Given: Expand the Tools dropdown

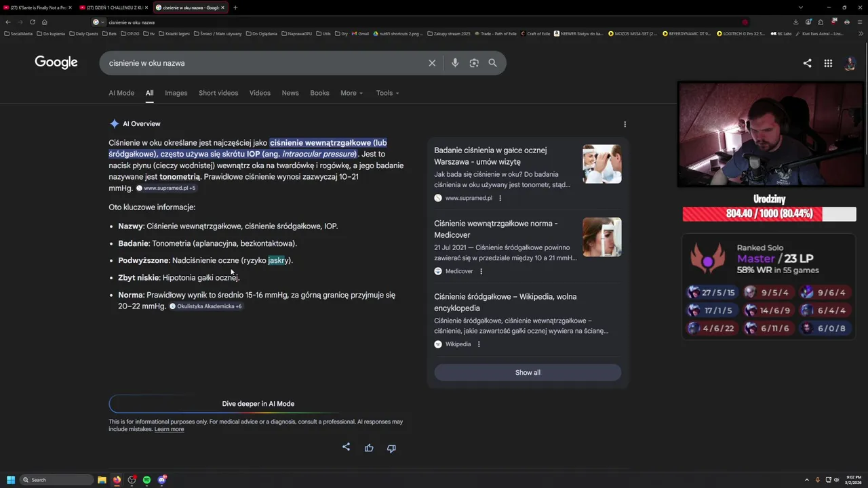Looking at the screenshot, I should point(387,93).
